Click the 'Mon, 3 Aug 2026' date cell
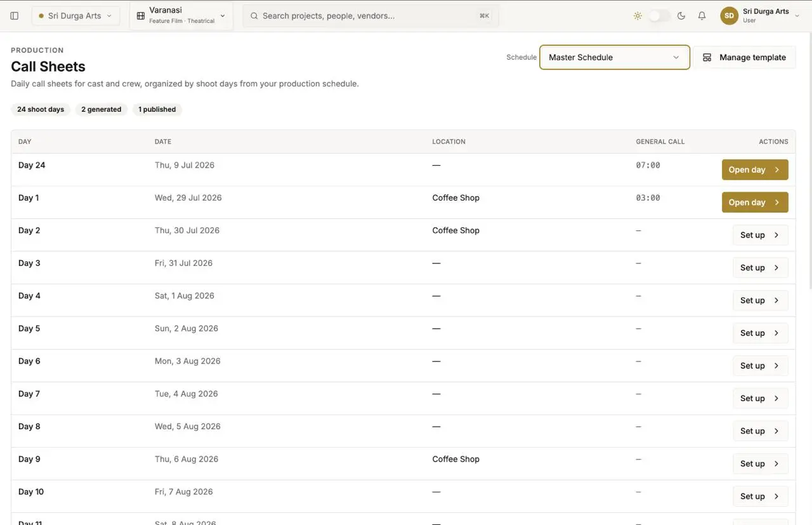This screenshot has height=525, width=812. click(x=188, y=361)
